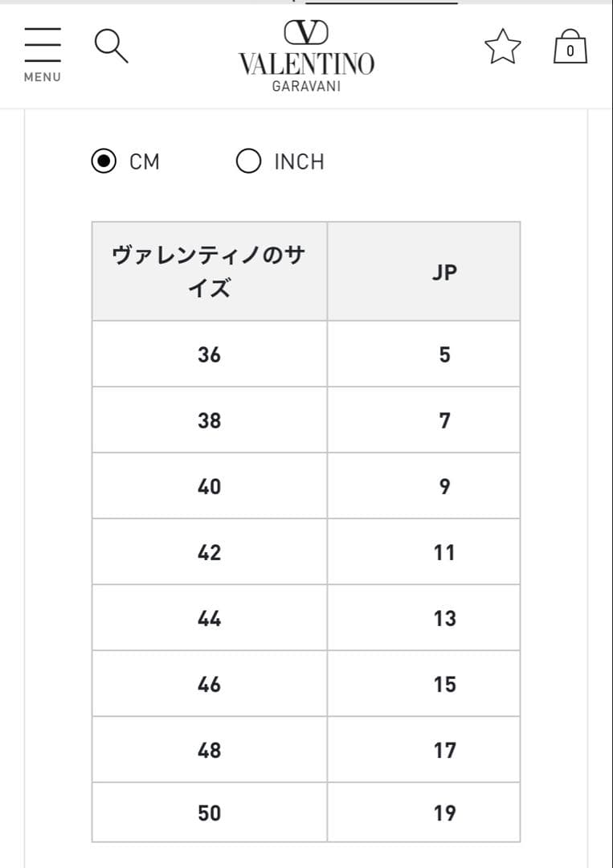Click the MENU text label
This screenshot has width=613, height=868.
[x=42, y=77]
